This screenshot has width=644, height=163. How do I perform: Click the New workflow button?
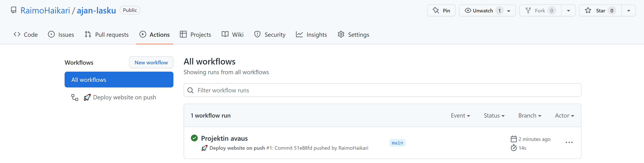(151, 62)
